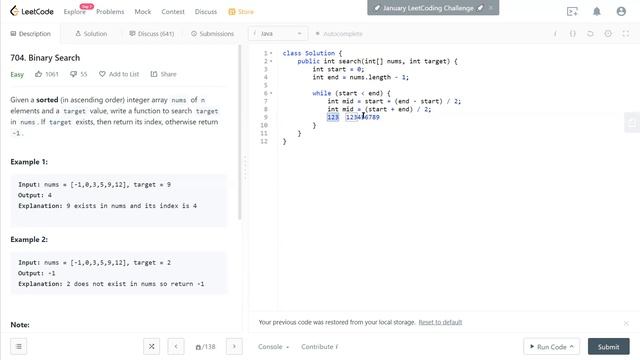
Task: Go to the next problem
Action: coord(234,347)
